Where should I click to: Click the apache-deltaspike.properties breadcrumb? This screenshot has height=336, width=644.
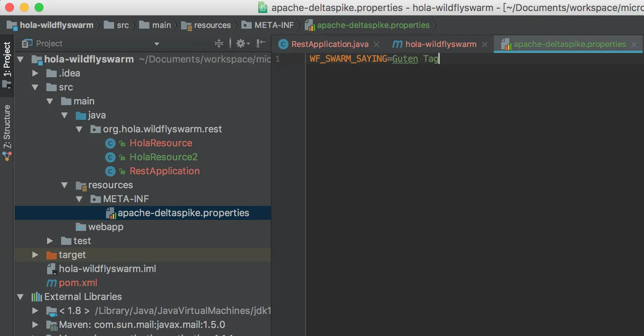pos(367,25)
